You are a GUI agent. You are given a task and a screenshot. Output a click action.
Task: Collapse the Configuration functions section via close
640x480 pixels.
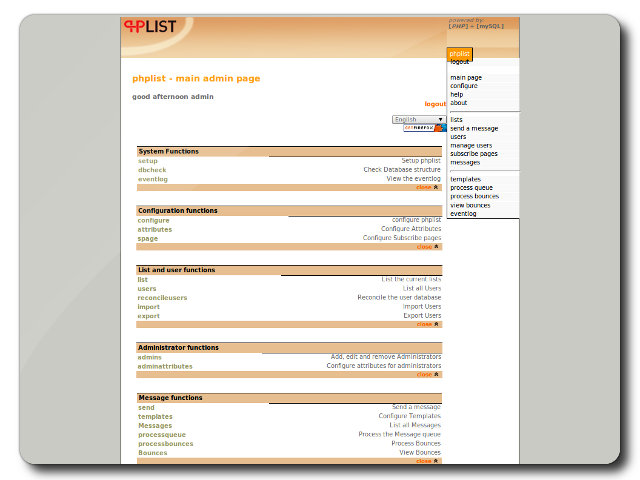[x=427, y=246]
